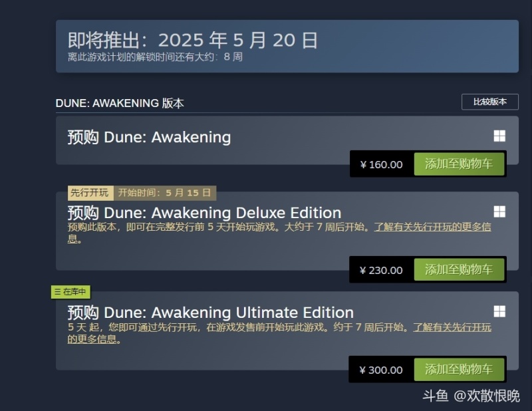Open the 比较版本 comparison button
Screen dimensions: 532x411
(489, 102)
